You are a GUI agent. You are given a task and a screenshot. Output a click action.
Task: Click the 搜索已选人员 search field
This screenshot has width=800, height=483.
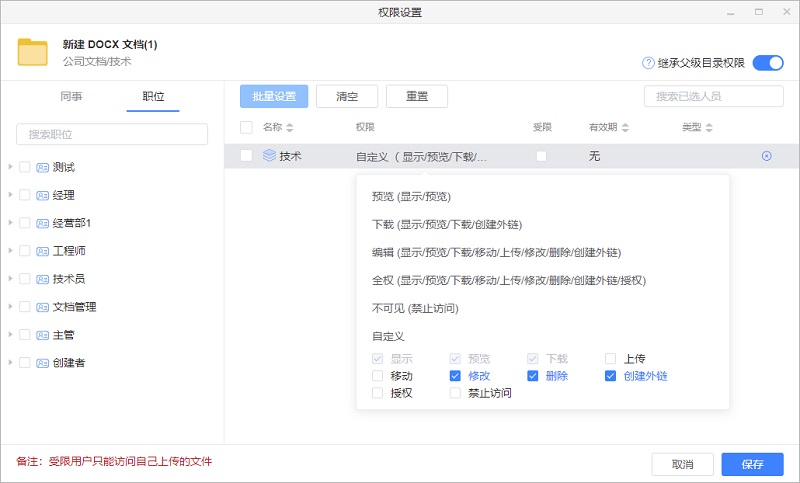point(714,96)
